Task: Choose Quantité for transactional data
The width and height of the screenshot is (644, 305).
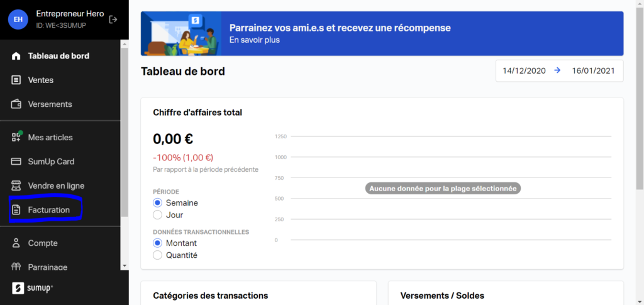Action: coord(158,255)
